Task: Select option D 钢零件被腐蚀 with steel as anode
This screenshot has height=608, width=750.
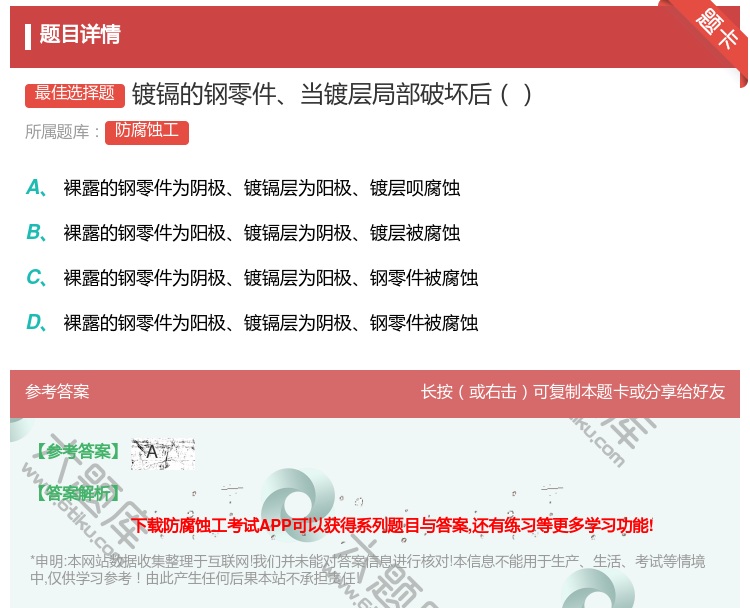Action: [x=252, y=322]
